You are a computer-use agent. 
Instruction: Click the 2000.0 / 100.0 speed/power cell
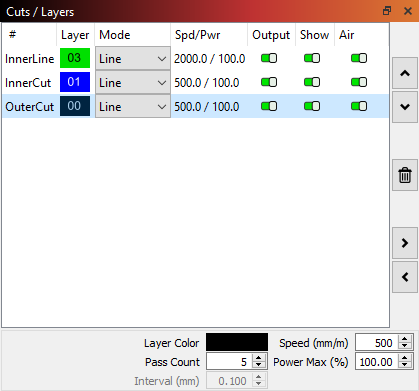tap(209, 59)
